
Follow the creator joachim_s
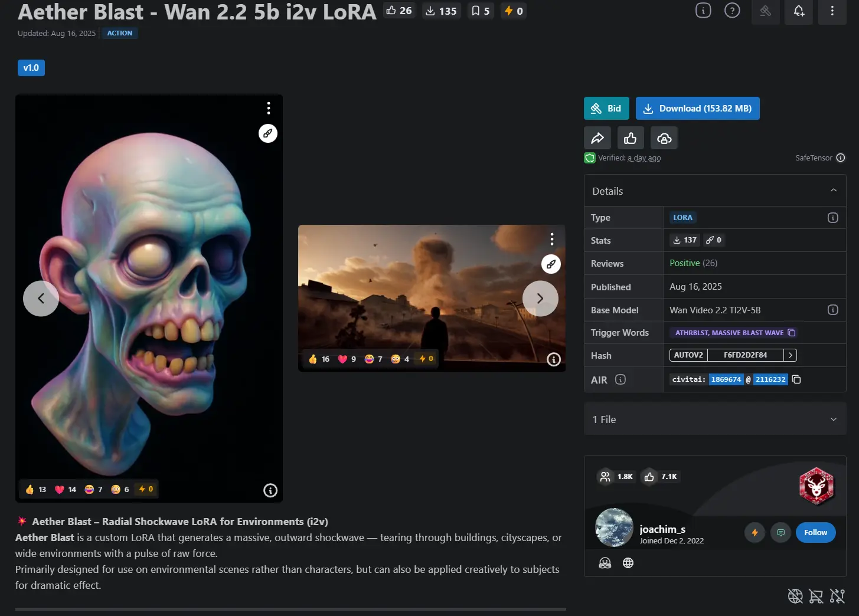815,532
